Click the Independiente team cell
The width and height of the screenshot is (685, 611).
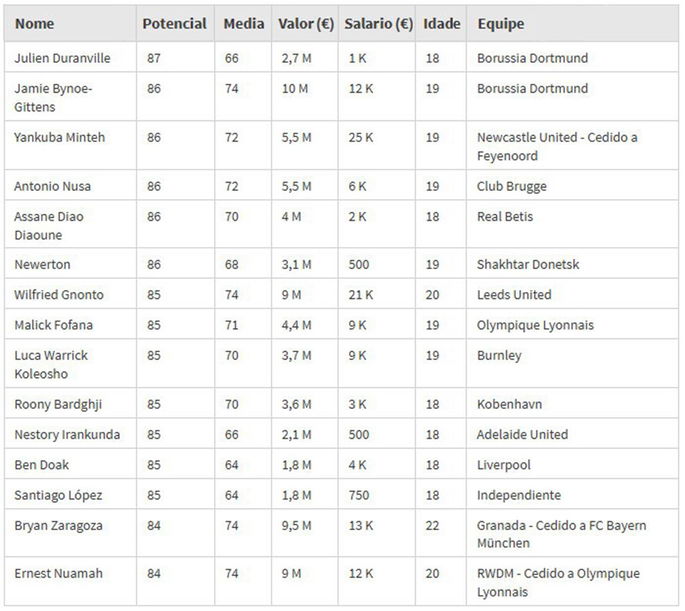point(519,495)
